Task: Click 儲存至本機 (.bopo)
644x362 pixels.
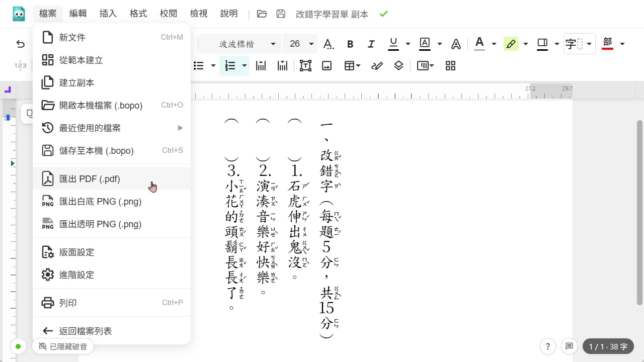Action: 112,151
